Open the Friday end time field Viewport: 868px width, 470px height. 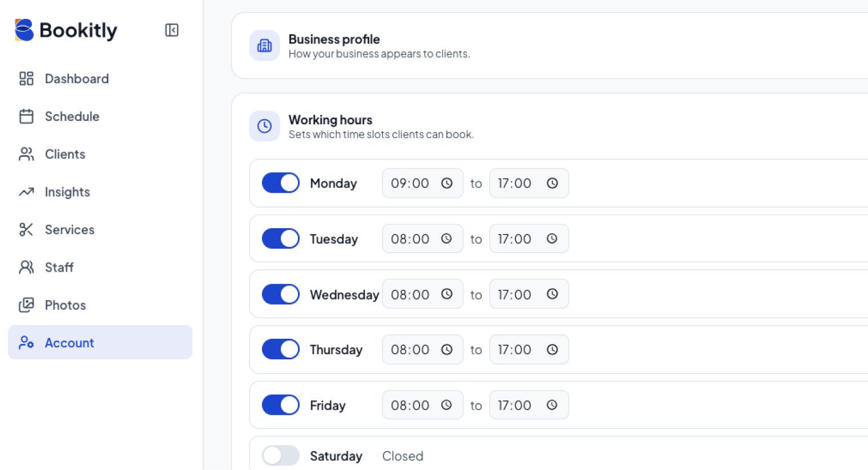point(529,405)
